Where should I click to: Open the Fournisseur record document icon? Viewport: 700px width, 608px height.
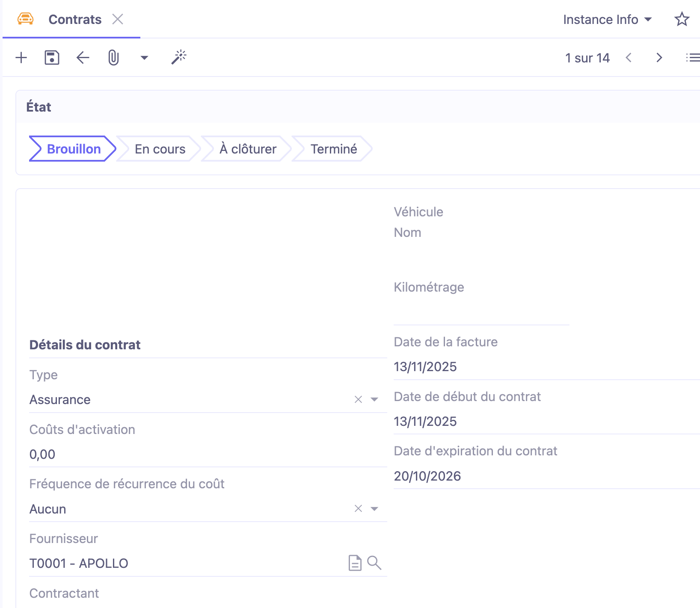coord(355,563)
